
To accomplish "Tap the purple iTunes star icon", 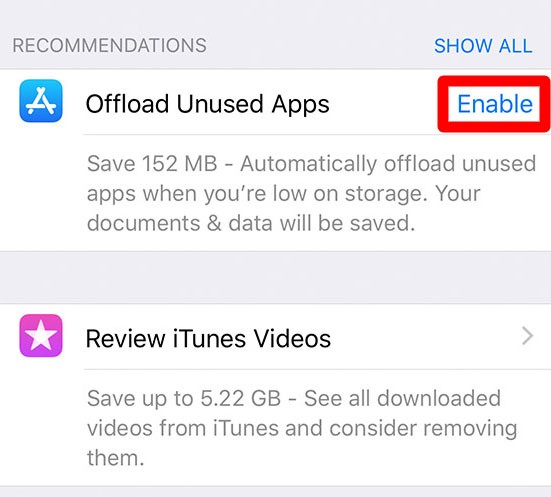I will point(41,336).
